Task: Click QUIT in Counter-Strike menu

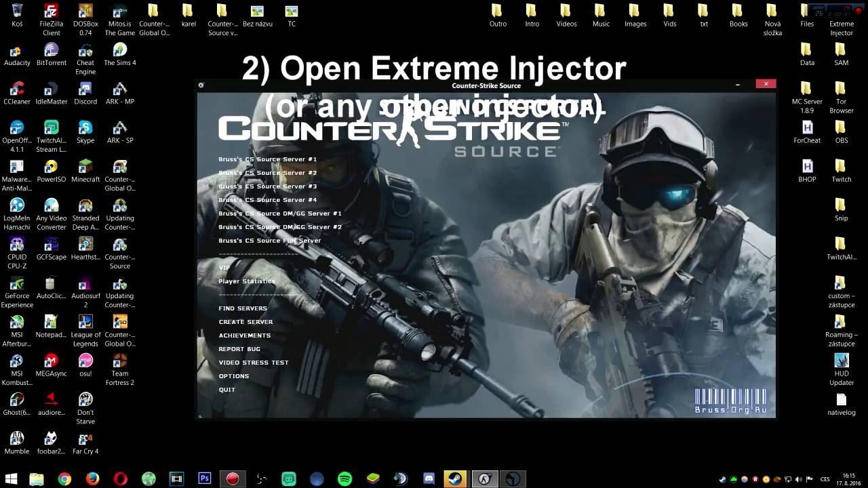Action: click(226, 390)
